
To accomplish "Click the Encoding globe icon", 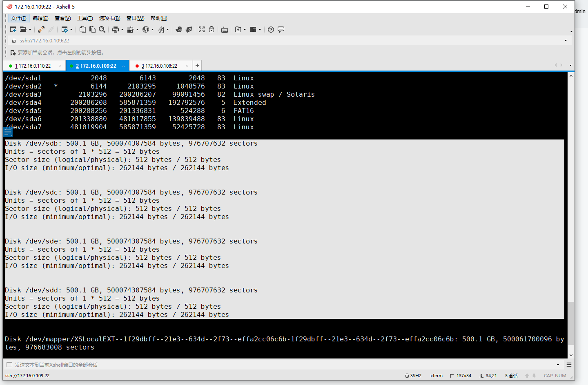I will 146,29.
